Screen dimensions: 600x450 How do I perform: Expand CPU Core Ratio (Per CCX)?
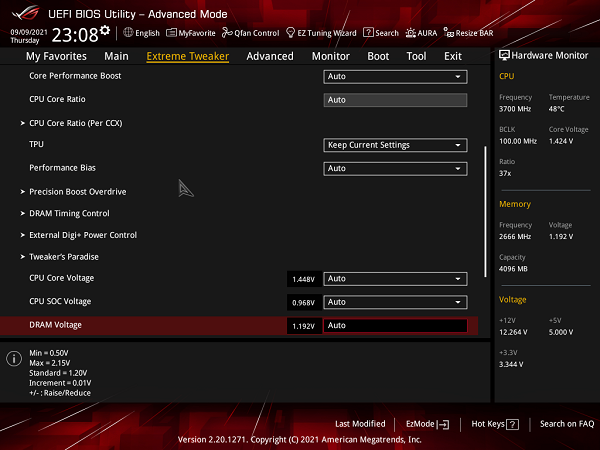(76, 123)
